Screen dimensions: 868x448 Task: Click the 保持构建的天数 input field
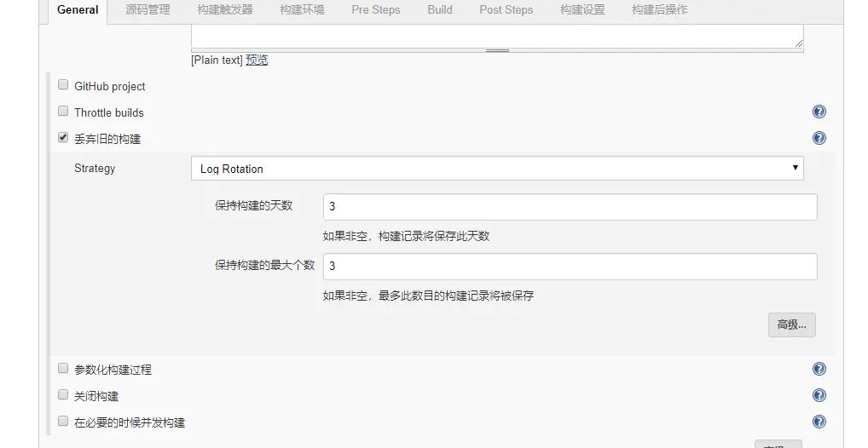pos(570,207)
